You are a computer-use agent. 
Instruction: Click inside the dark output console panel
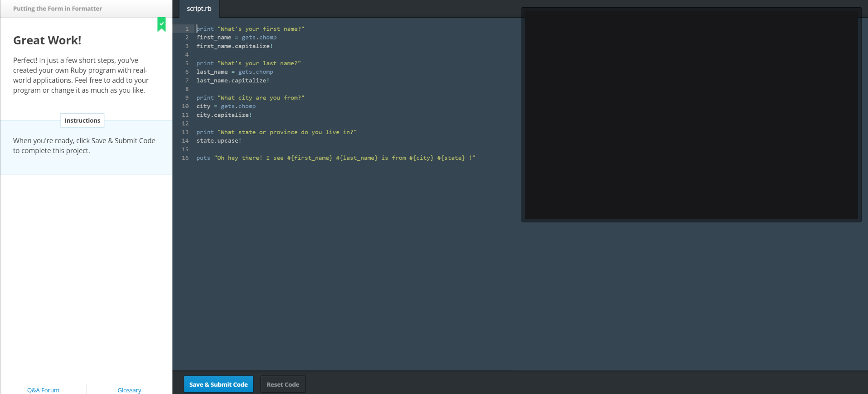691,114
